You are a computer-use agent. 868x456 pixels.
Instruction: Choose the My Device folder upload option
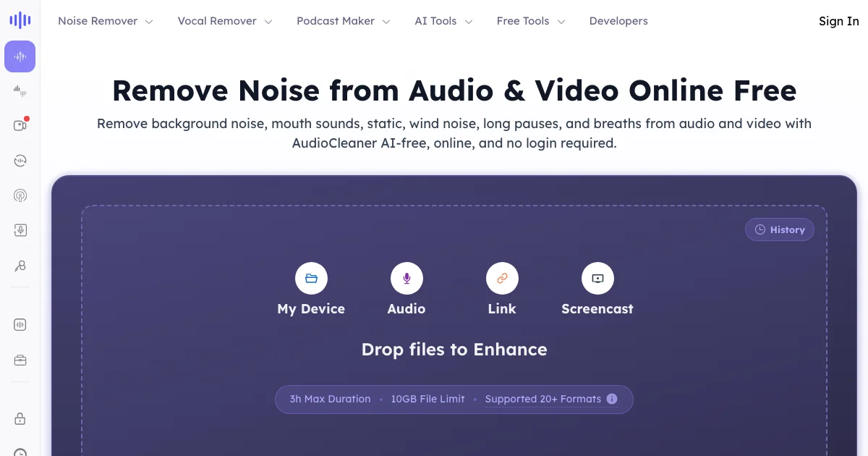pos(311,289)
